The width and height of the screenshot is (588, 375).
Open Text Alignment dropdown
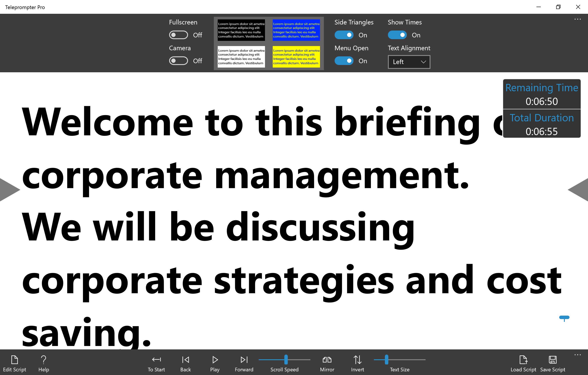pos(409,62)
